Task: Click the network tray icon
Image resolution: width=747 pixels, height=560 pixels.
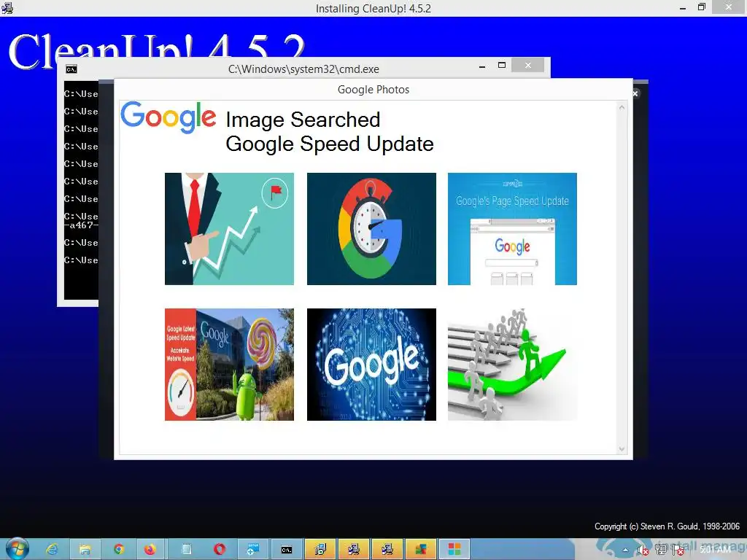Action: click(x=661, y=550)
